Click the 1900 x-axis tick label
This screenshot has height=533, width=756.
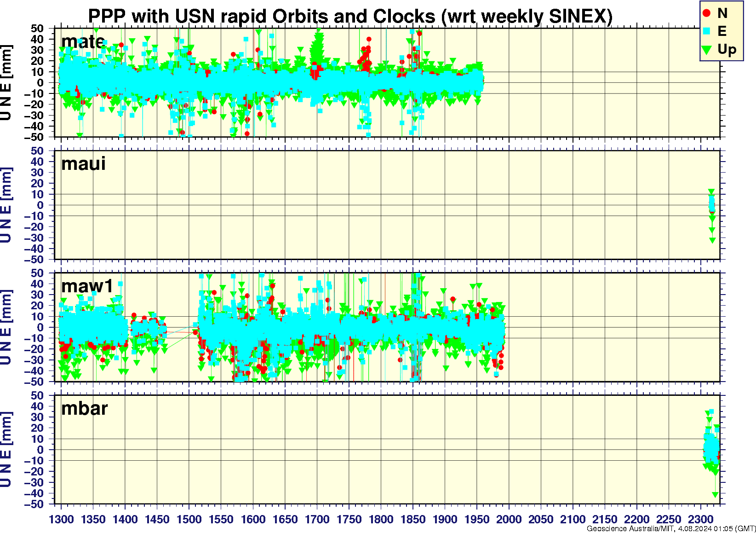(445, 519)
